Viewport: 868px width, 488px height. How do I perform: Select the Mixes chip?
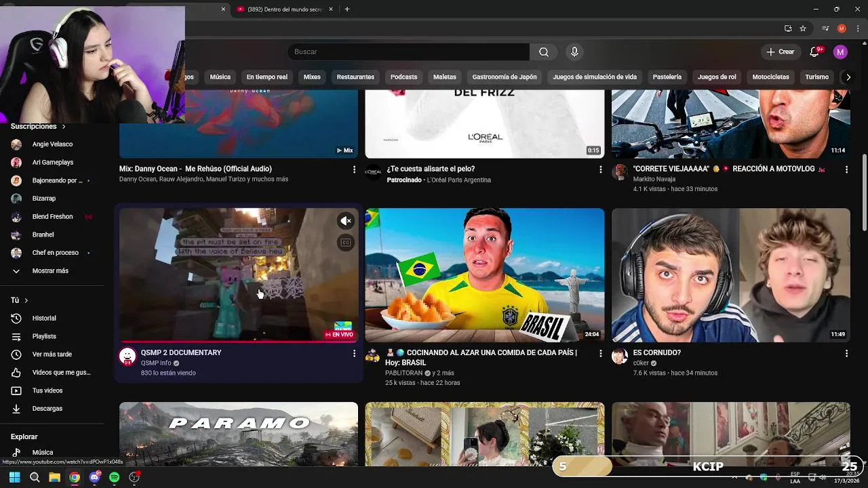coord(312,77)
